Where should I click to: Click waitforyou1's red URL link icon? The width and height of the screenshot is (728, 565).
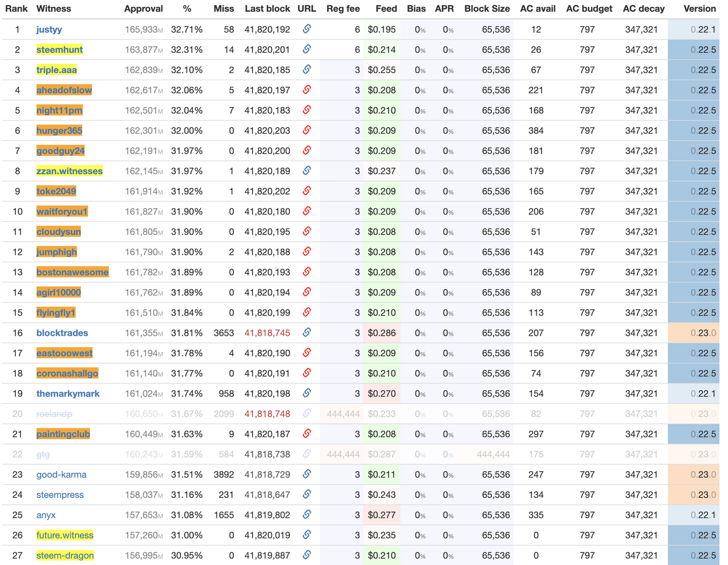(x=307, y=211)
